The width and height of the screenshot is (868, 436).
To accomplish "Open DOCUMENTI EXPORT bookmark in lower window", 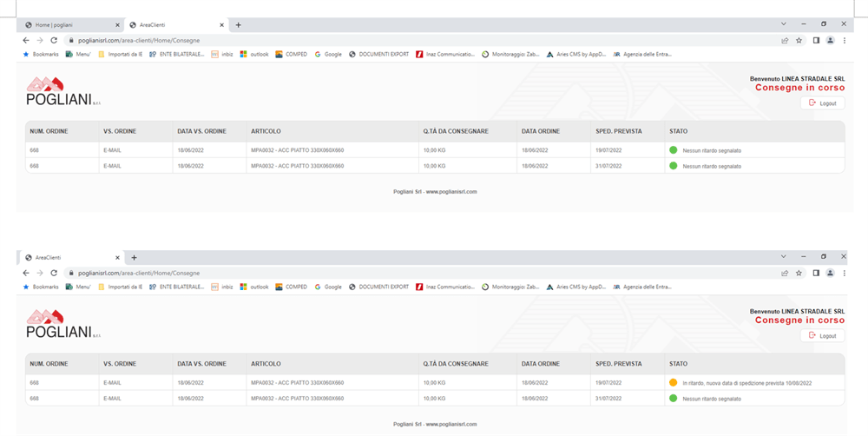I will pos(379,287).
